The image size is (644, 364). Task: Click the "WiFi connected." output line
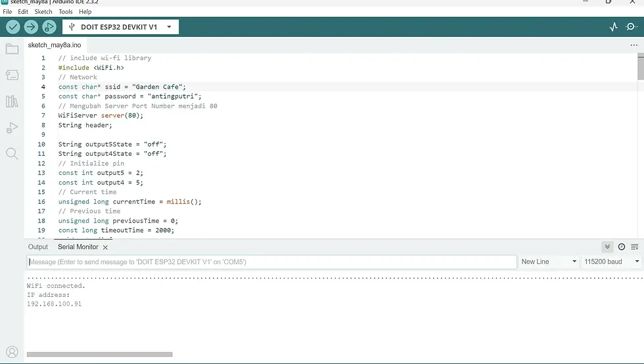(56, 286)
